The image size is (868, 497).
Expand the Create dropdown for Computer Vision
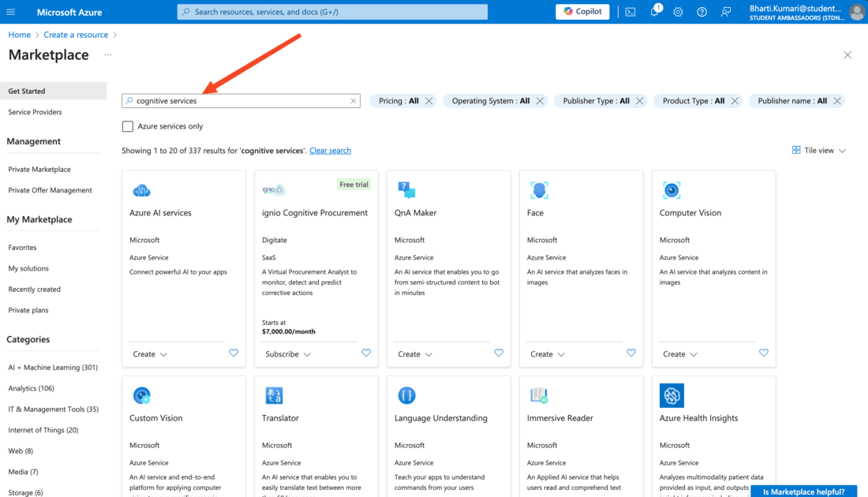tap(680, 354)
